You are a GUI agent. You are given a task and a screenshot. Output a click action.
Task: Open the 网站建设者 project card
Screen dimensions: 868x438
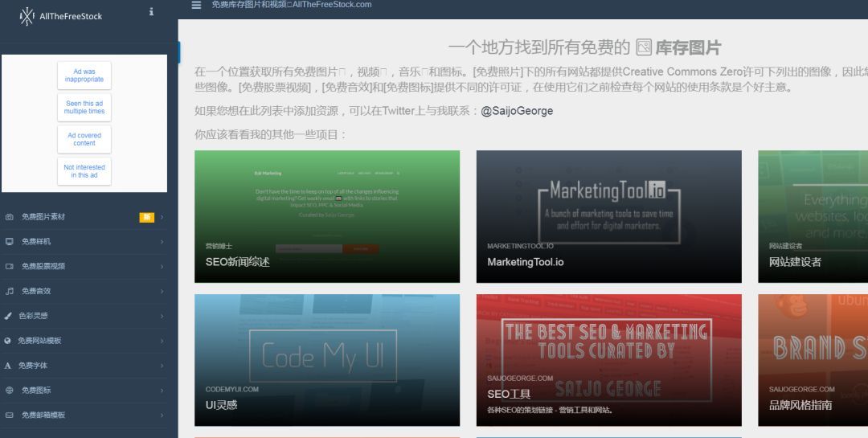tap(813, 216)
